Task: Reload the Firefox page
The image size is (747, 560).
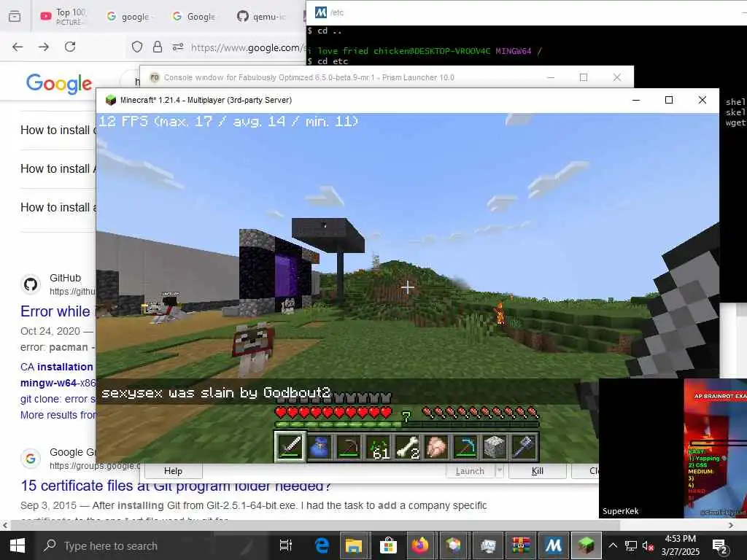Action: point(70,47)
